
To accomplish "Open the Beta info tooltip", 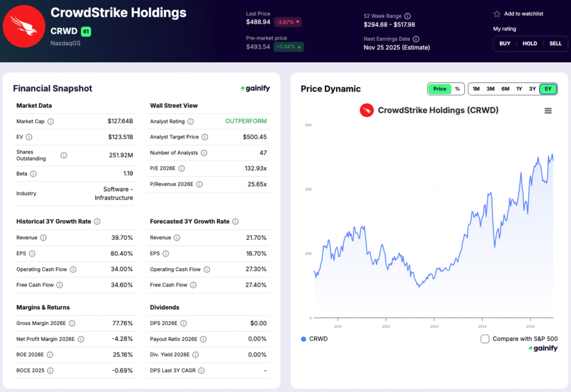I will tap(33, 173).
